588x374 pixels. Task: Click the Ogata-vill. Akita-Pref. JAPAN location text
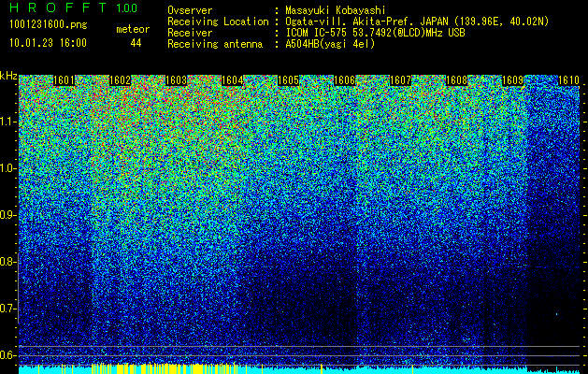(417, 22)
